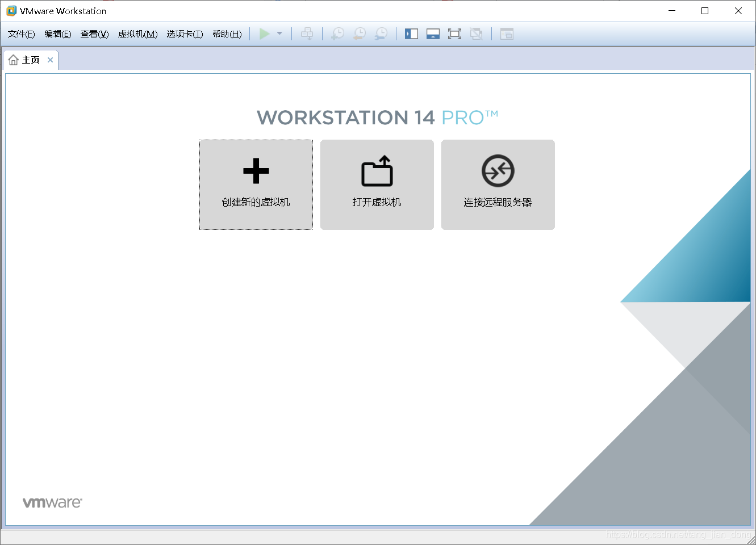
Task: Open the 文件(F) menu
Action: coord(22,34)
